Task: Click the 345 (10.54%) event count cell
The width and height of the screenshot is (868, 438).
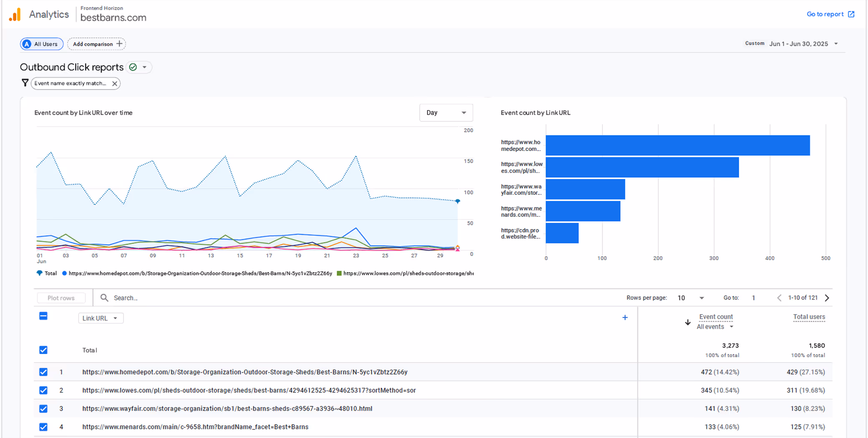Action: (720, 390)
